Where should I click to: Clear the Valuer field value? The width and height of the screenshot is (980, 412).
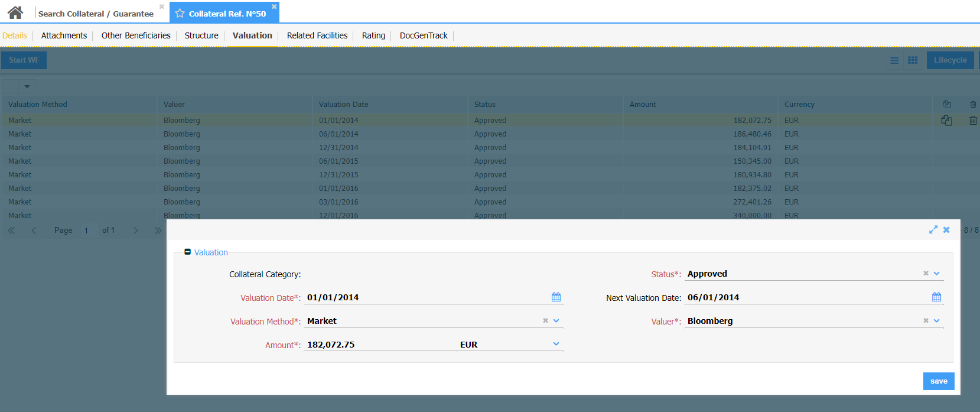point(926,320)
